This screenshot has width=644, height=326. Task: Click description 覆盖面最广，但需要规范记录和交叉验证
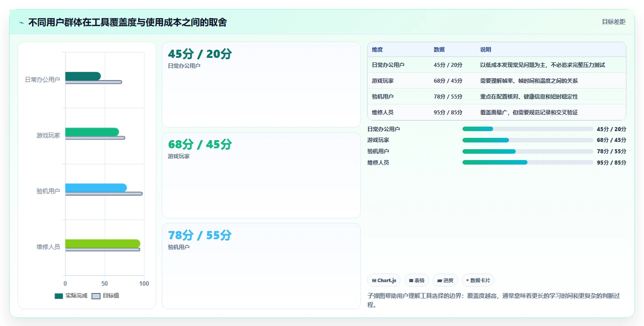point(529,113)
